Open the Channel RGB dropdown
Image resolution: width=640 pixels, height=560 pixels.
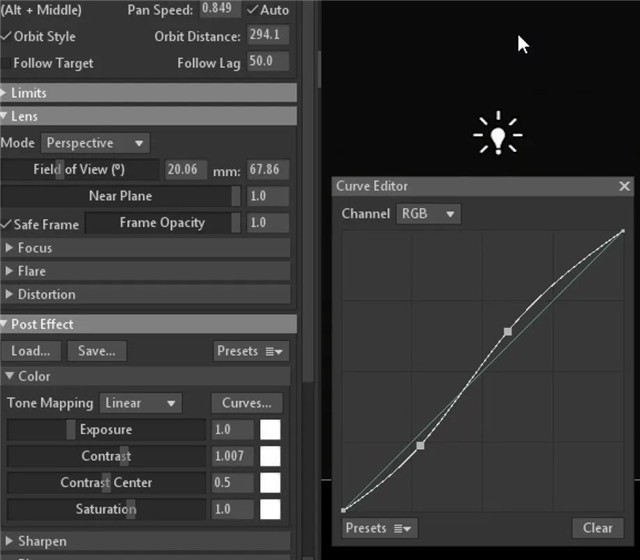click(x=428, y=214)
